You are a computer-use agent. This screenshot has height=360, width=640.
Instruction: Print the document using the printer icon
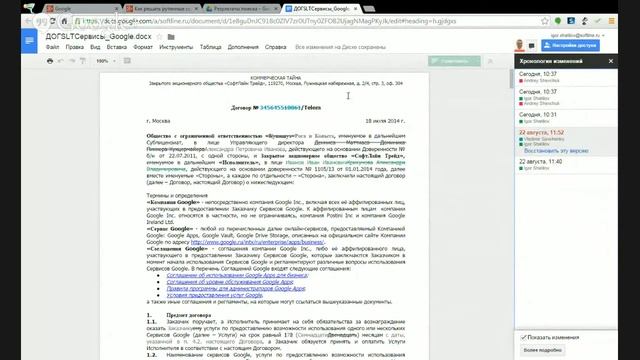(x=50, y=61)
